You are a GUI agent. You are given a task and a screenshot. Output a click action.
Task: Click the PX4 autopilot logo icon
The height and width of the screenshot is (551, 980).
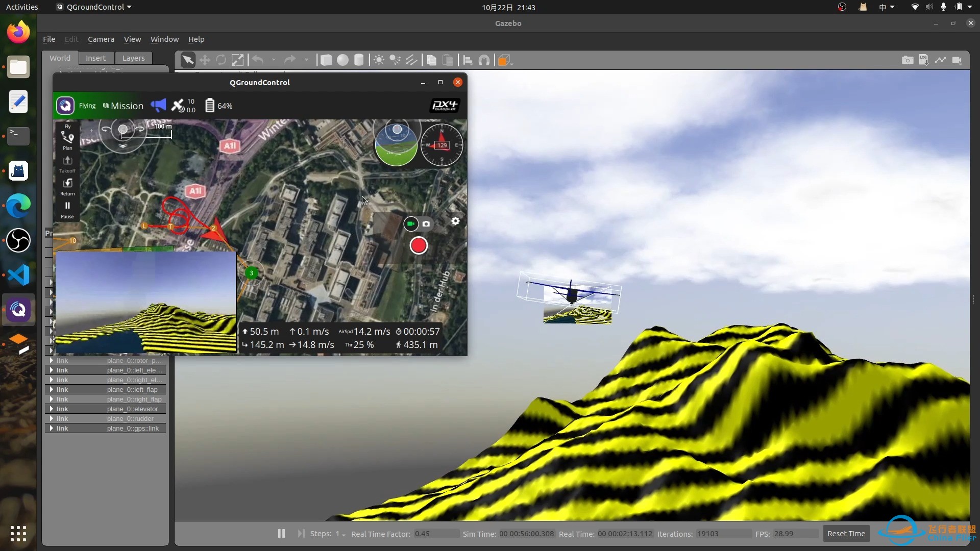pyautogui.click(x=444, y=105)
